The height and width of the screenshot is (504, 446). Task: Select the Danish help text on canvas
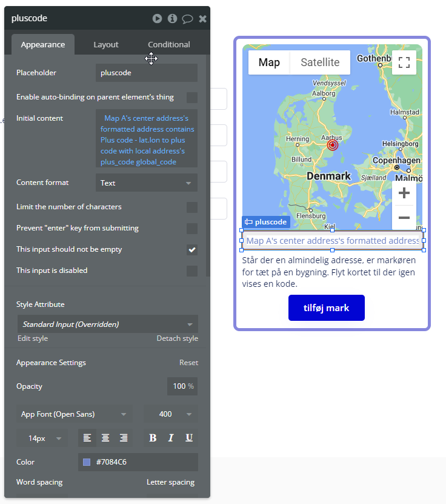329,272
